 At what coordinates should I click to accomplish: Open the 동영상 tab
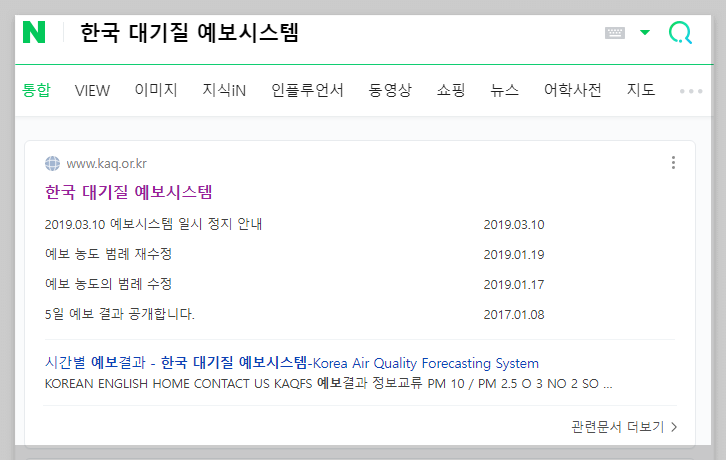tap(390, 90)
